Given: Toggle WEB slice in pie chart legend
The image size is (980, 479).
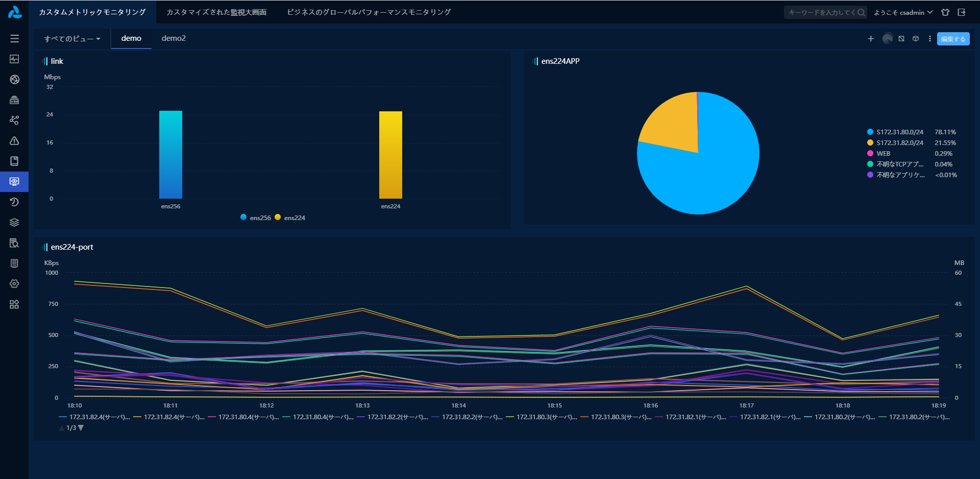Looking at the screenshot, I should [883, 154].
